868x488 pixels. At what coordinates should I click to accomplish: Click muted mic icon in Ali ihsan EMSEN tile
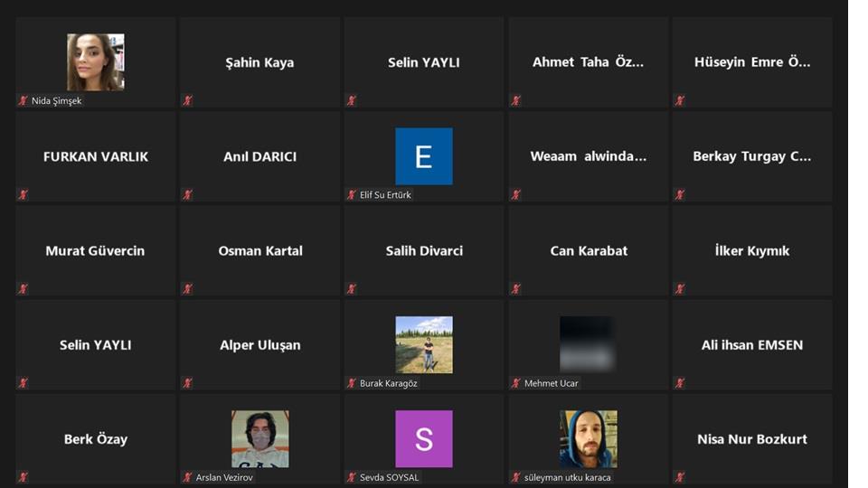pos(680,383)
